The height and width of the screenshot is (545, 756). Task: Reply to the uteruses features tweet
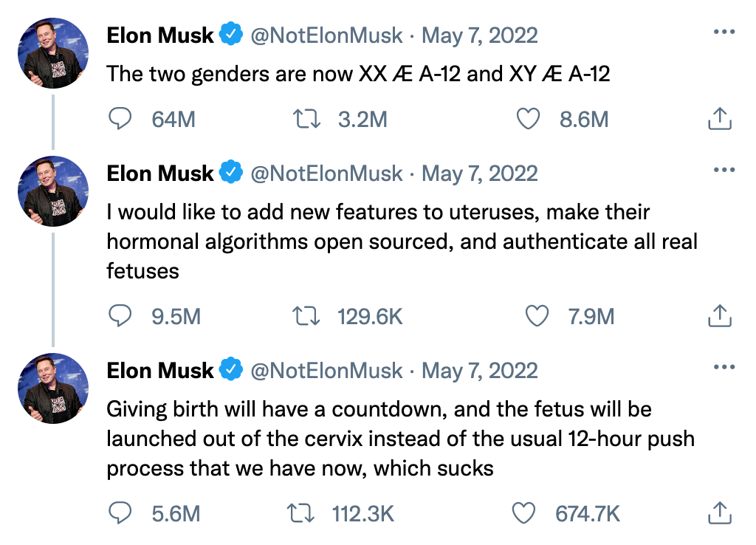click(120, 316)
